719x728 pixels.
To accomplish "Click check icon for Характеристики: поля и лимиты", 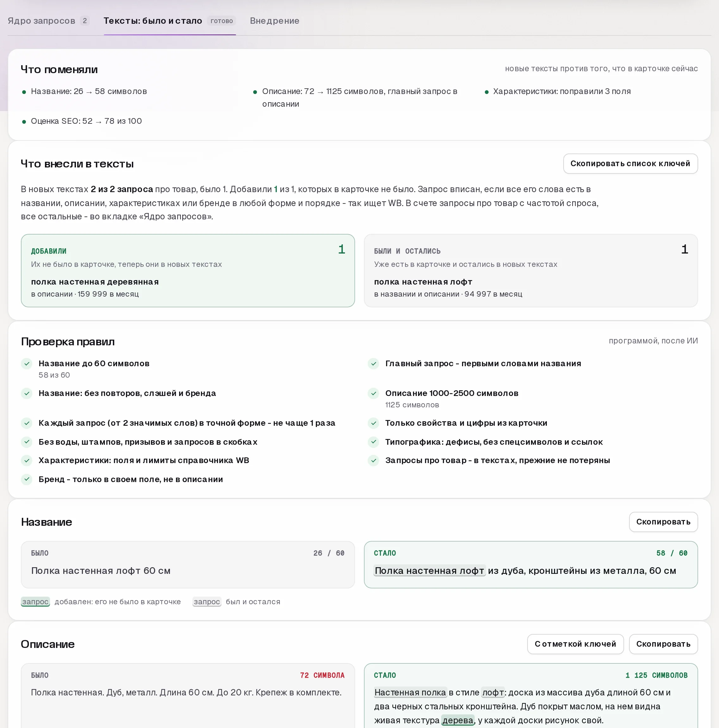I will click(27, 461).
